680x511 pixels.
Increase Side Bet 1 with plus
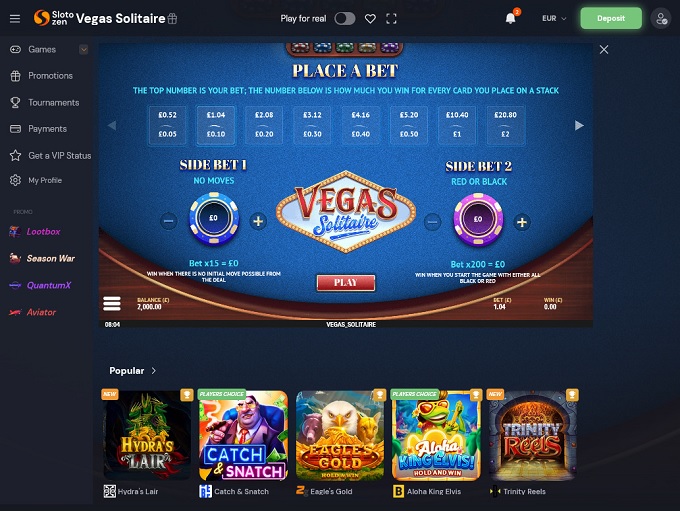(258, 221)
